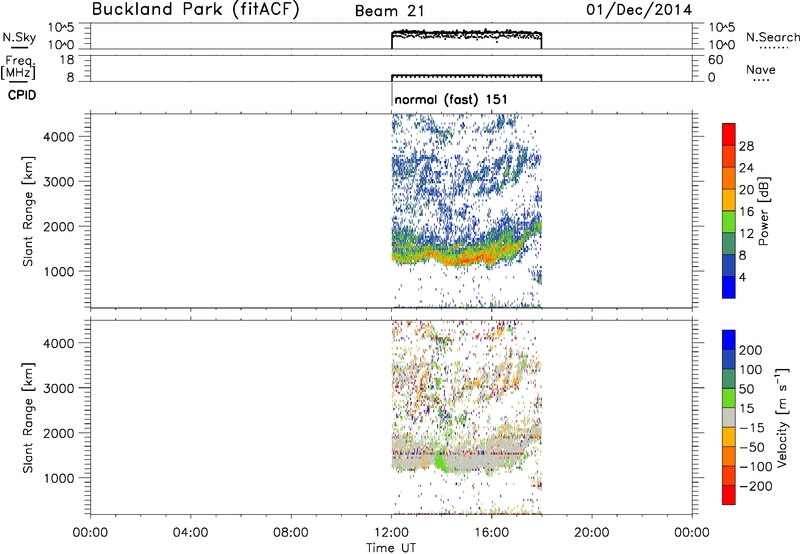800x554 pixels.
Task: Click the 20:00 time tick label
Action: pos(592,533)
